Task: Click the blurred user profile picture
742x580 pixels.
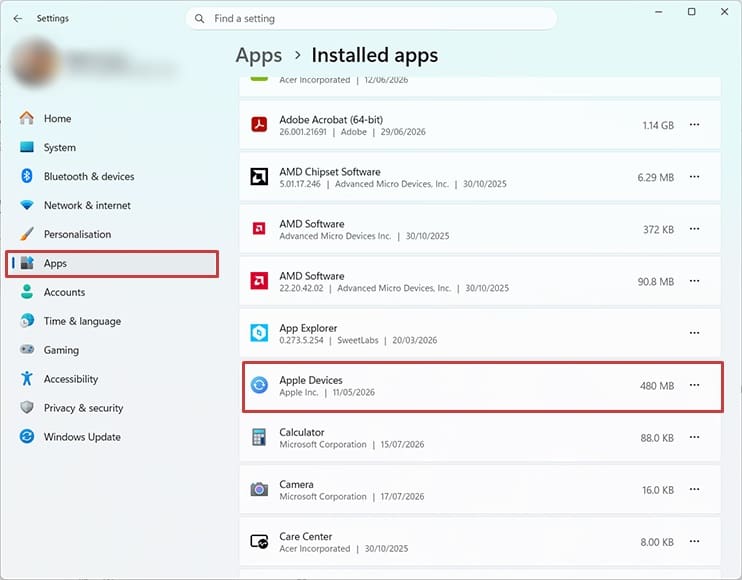Action: (34, 62)
